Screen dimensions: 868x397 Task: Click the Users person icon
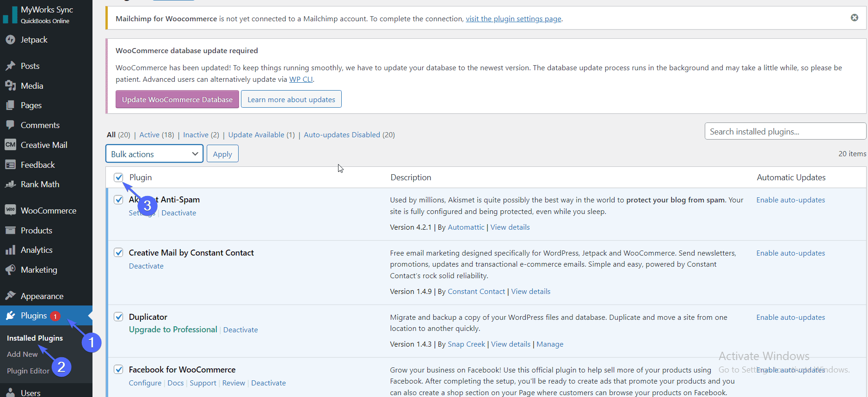[10, 392]
